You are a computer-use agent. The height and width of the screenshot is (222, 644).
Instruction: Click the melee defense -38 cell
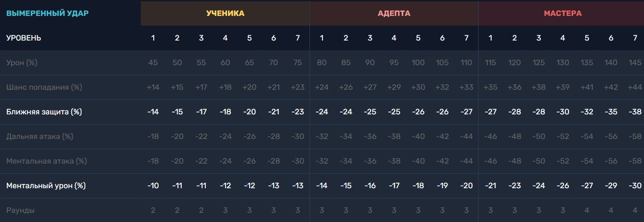click(635, 112)
